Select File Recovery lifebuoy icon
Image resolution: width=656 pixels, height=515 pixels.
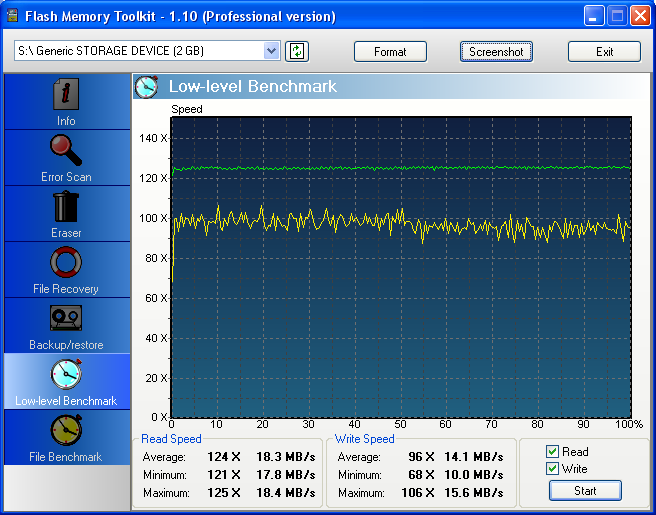[x=66, y=263]
